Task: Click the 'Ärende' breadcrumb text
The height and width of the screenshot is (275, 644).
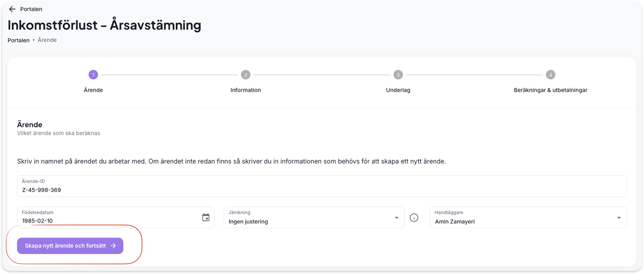Action: pyautogui.click(x=47, y=40)
